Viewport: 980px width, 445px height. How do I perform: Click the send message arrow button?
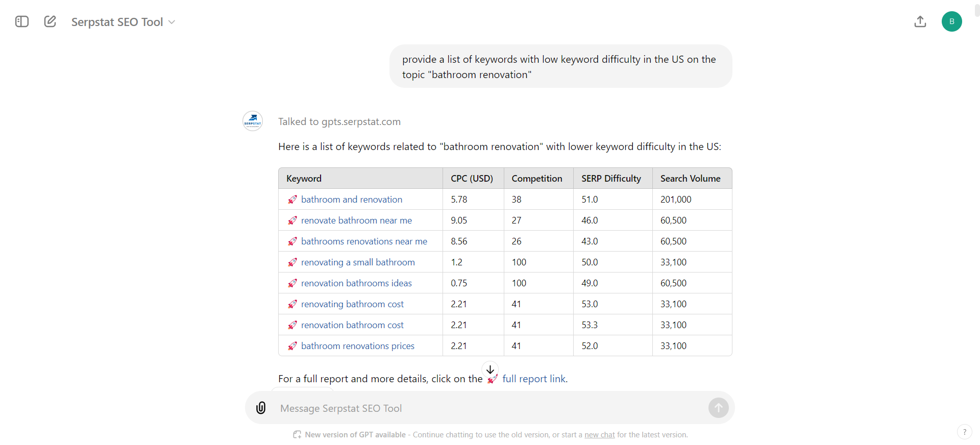[x=719, y=408]
